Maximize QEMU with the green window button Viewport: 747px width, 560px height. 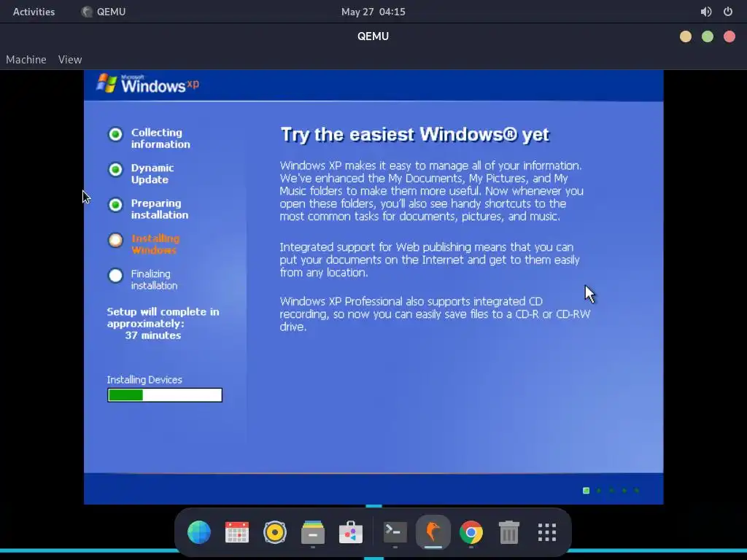click(708, 36)
